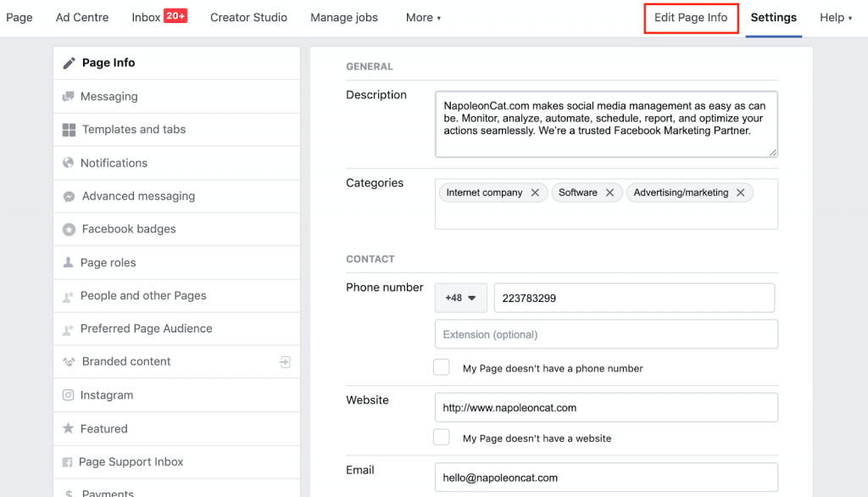Viewport: 868px width, 497px height.
Task: Click the Page roles person icon
Action: 68,262
